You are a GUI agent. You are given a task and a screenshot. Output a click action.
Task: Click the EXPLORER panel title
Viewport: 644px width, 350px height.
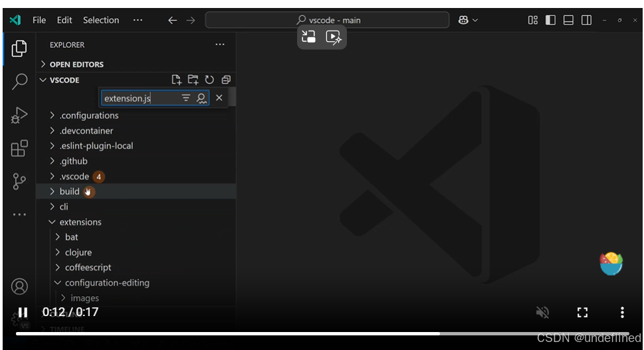(x=67, y=45)
